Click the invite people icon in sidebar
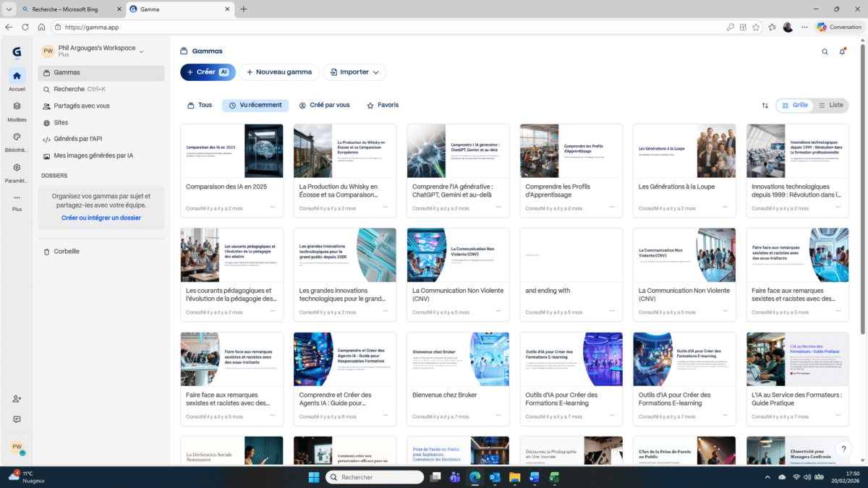868x488 pixels. (x=17, y=399)
